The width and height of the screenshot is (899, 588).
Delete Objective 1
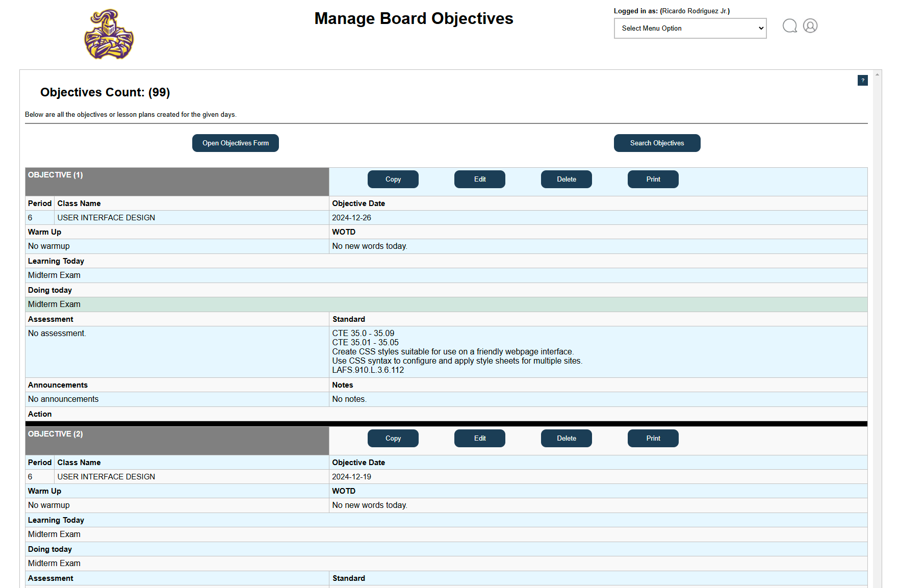566,179
